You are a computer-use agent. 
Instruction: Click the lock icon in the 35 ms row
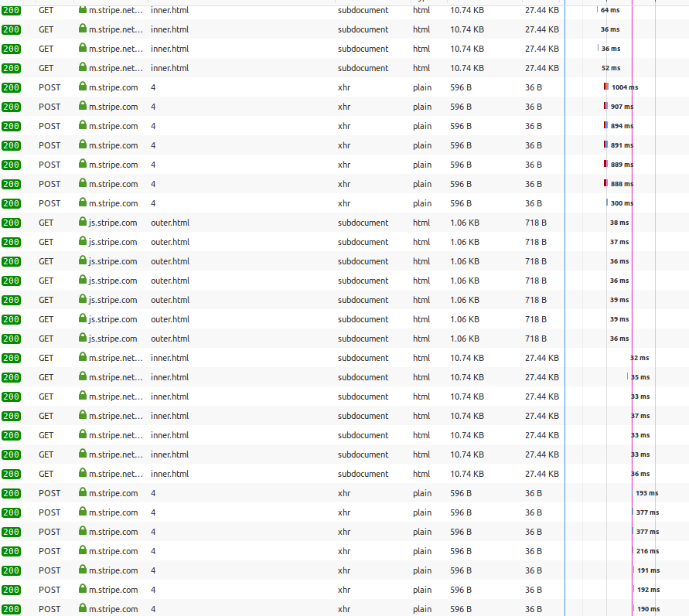83,376
